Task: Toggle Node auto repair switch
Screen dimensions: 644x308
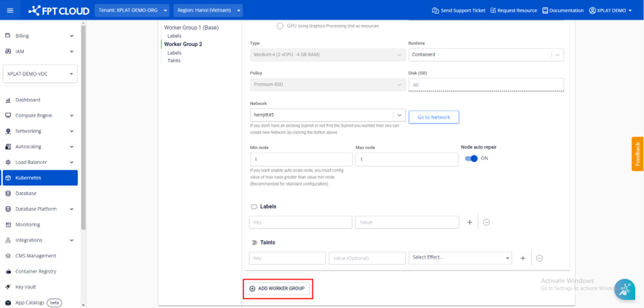Action: pyautogui.click(x=471, y=158)
